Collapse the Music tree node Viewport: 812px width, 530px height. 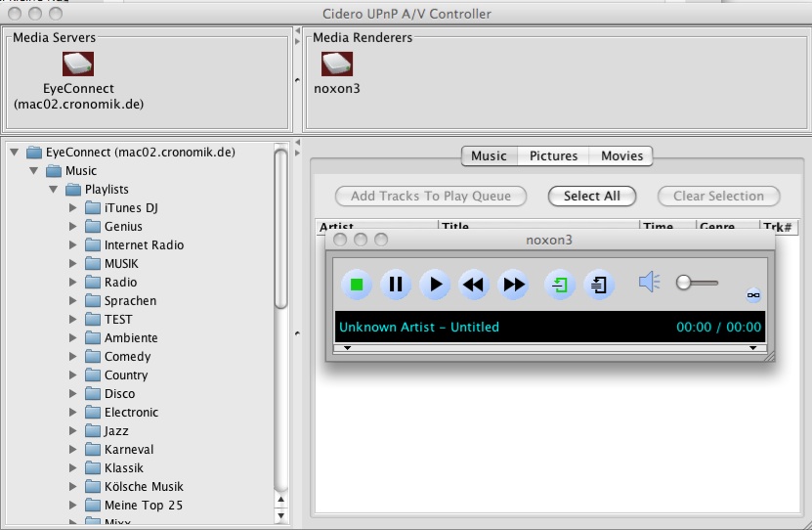click(34, 171)
